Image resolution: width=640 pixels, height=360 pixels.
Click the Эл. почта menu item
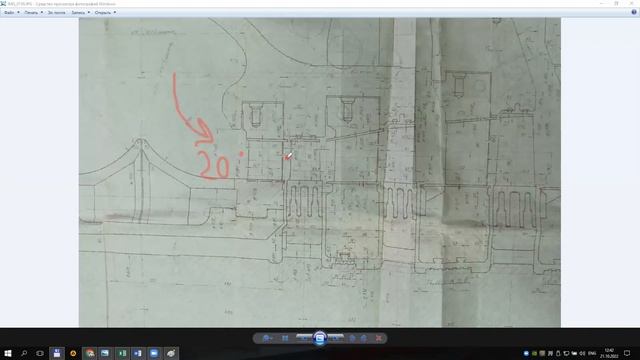[56, 13]
